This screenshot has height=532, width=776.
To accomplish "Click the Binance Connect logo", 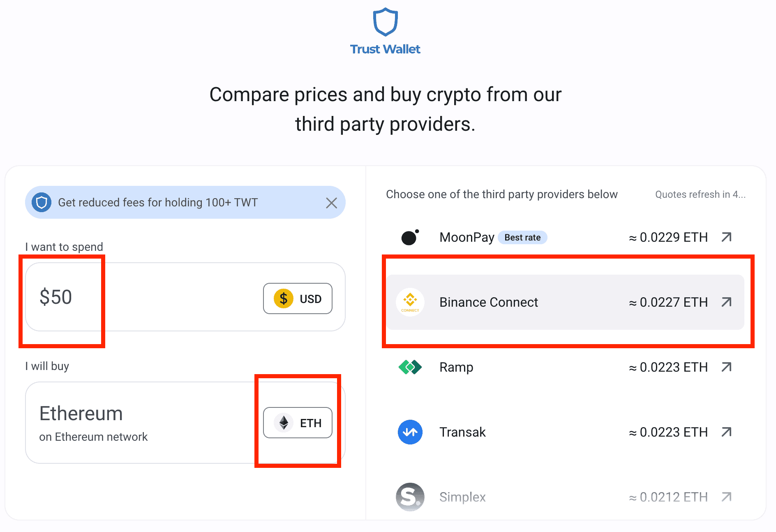I will click(410, 302).
